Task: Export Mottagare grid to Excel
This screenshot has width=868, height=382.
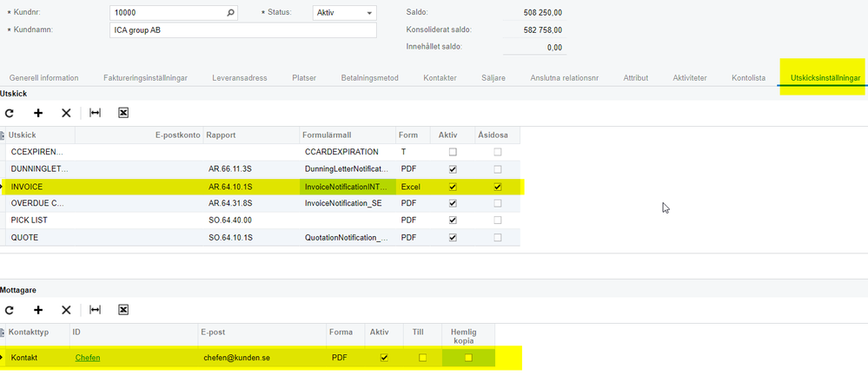Action: click(123, 310)
